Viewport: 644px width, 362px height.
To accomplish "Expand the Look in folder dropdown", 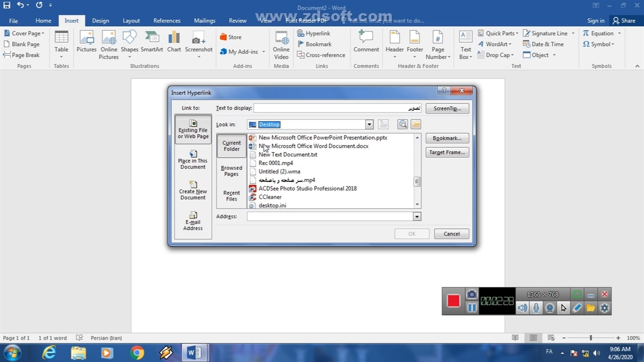I will [369, 125].
